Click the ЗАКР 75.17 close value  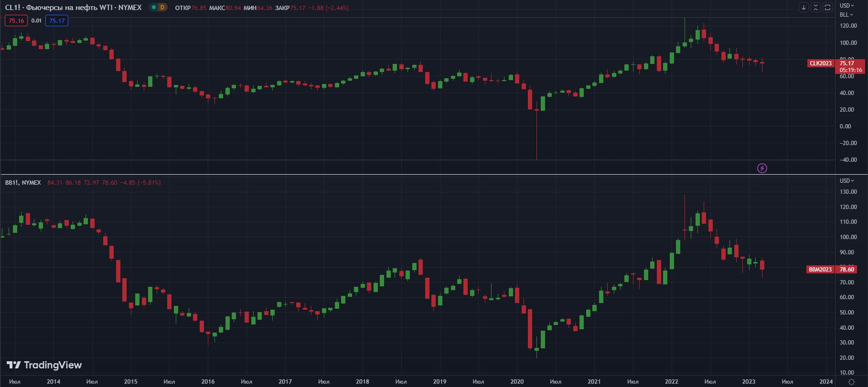click(x=290, y=8)
